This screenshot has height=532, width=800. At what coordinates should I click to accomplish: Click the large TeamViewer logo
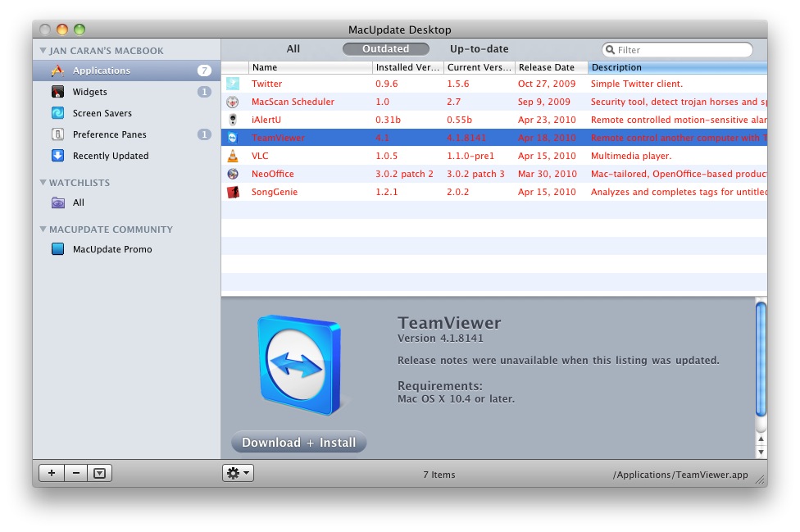[300, 364]
